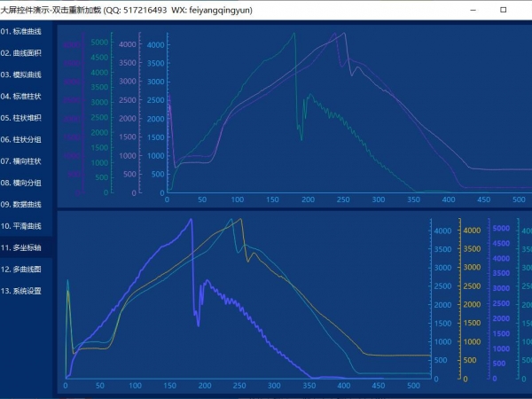Viewport: 532px width, 399px height.
Task: Click the purple leftmost axis of top chart
Action: 84,115
